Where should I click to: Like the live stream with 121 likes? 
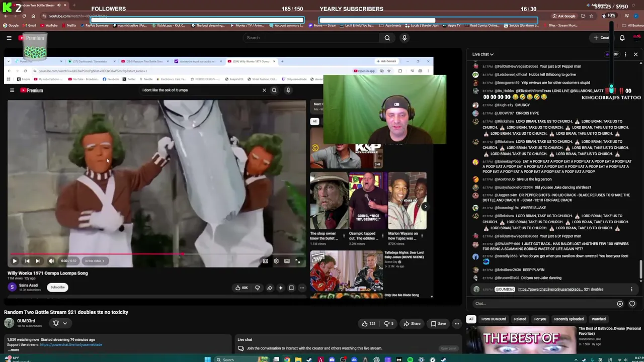tap(369, 324)
